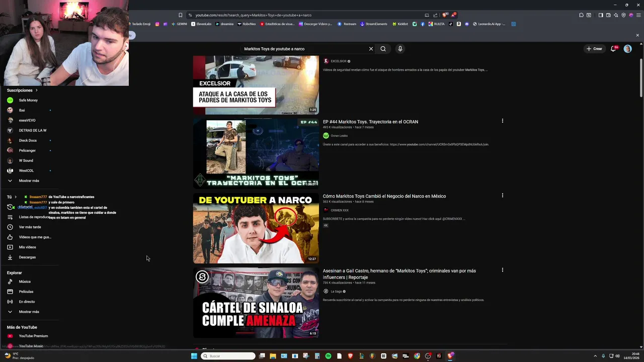Click the taskbar Buscar search box

tap(228, 356)
